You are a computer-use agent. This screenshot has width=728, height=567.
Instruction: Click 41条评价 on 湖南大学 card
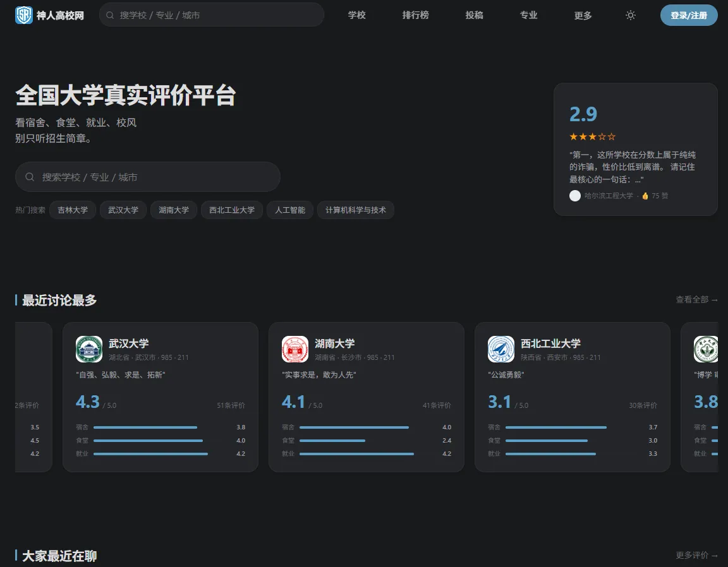point(437,405)
